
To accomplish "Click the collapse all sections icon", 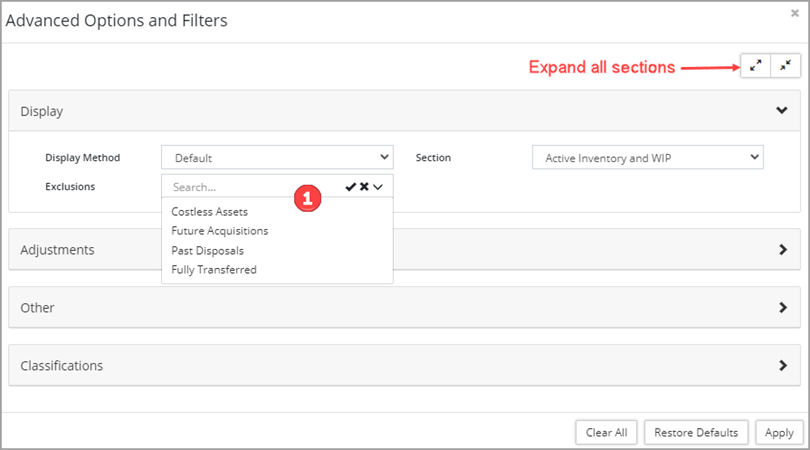I will click(786, 66).
